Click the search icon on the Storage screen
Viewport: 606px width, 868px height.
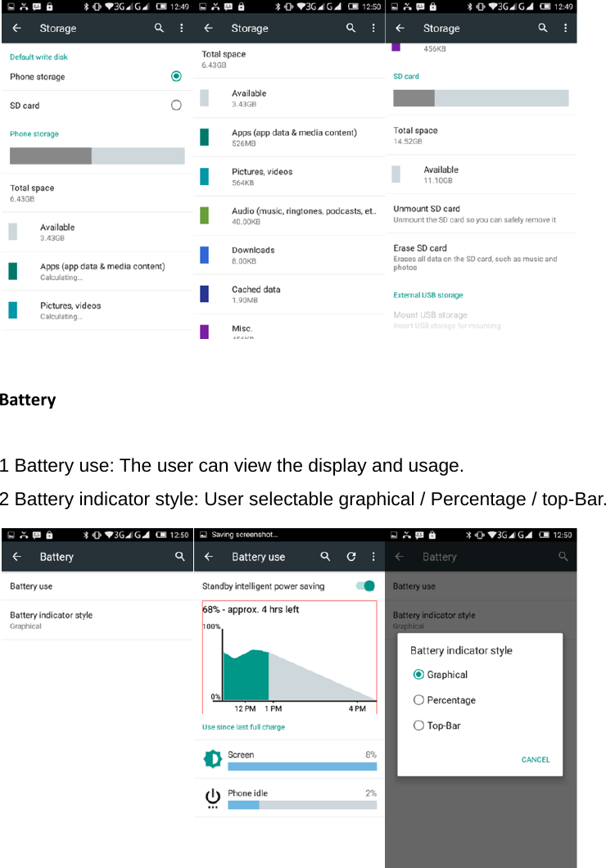coord(159,28)
